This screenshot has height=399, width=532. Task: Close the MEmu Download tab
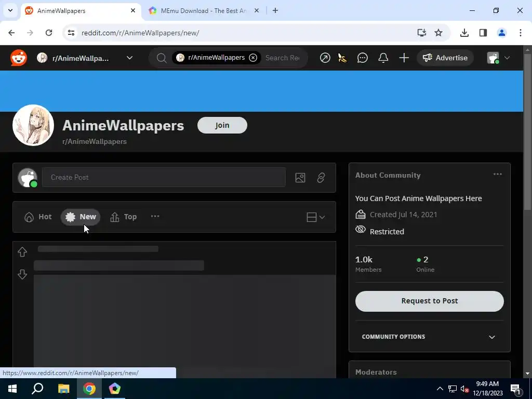pyautogui.click(x=257, y=10)
